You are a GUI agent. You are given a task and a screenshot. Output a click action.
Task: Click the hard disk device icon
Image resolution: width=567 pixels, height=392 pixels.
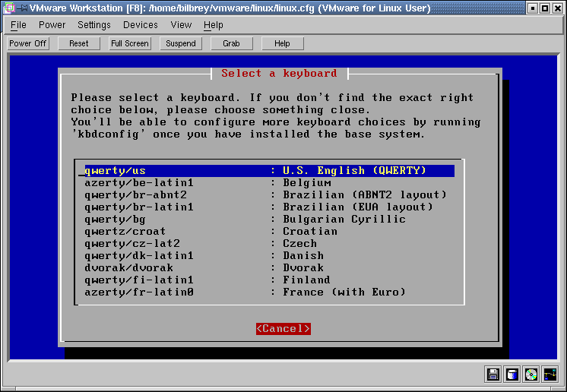512,374
